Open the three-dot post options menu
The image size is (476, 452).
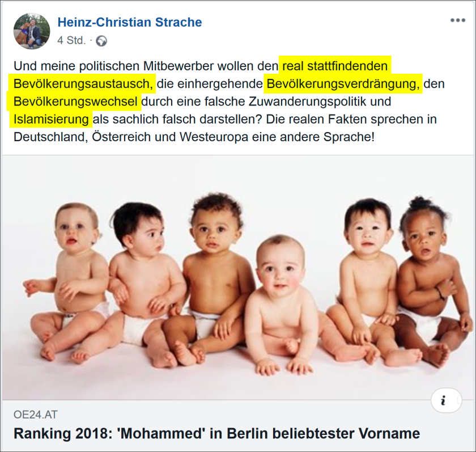(x=458, y=20)
